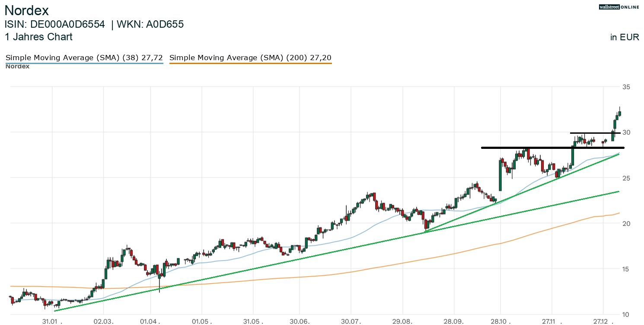This screenshot has width=644, height=325.
Task: Click the 27.12. date axis label
Action: point(604,322)
